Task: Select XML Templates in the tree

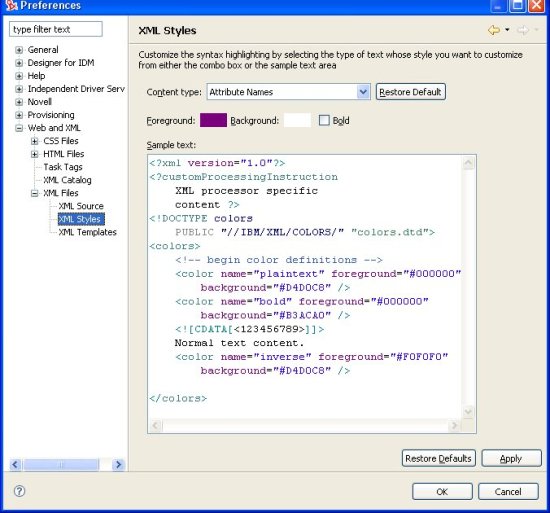Action: click(87, 232)
